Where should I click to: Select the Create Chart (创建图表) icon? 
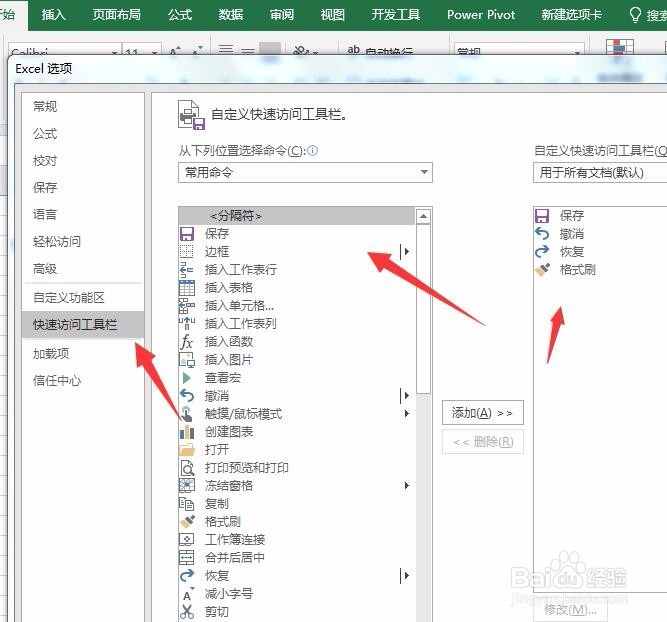tap(187, 432)
